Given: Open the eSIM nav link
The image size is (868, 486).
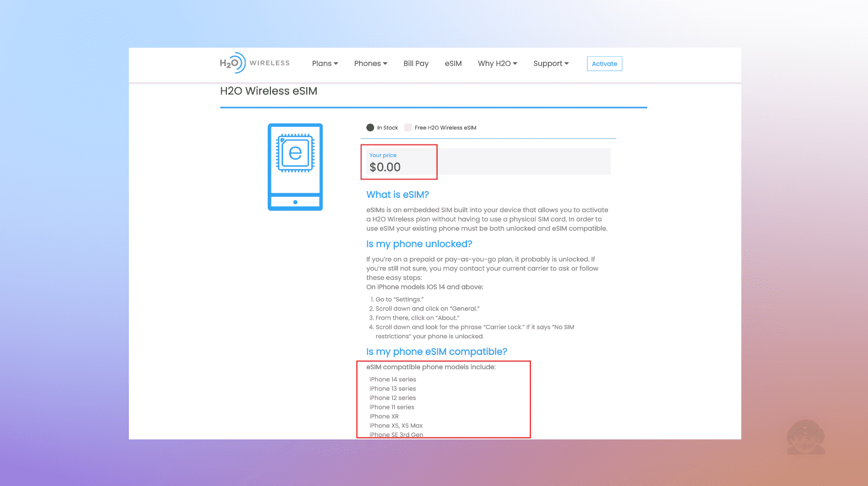Looking at the screenshot, I should click(453, 63).
